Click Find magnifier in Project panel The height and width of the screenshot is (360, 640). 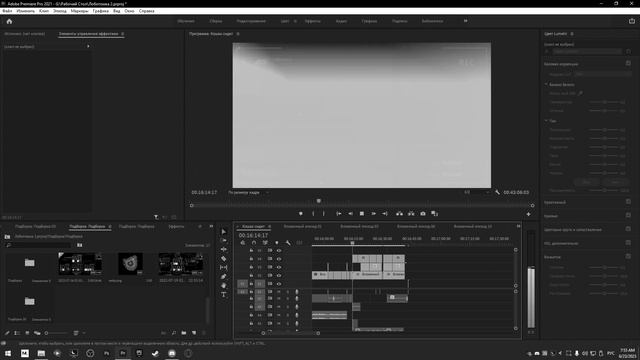click(x=174, y=333)
